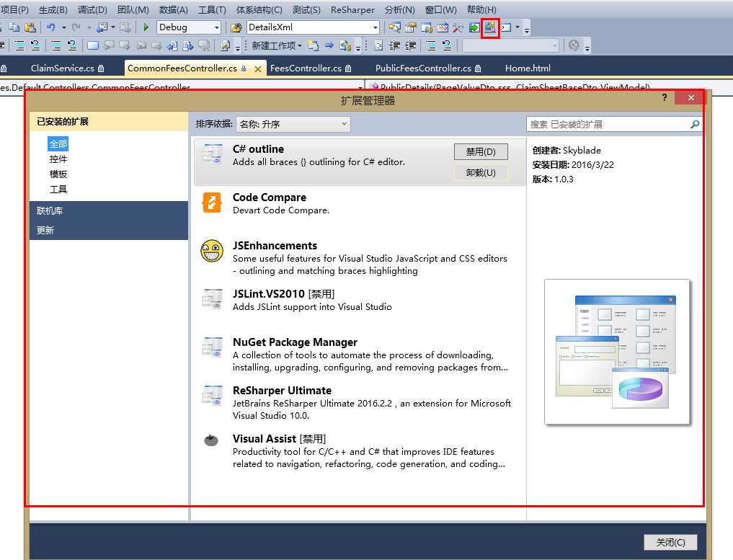Open the 调试(D) menu

pos(92,10)
